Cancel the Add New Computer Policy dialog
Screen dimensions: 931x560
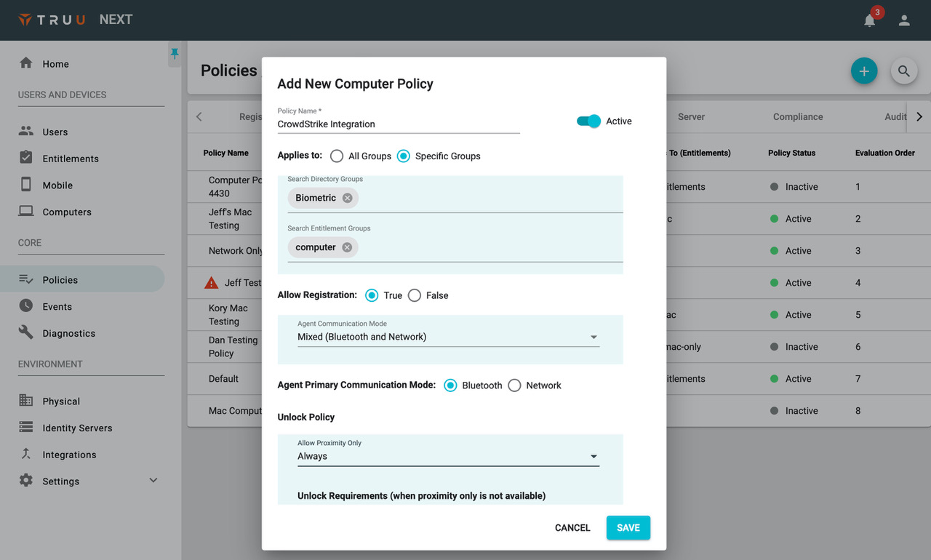pos(572,527)
